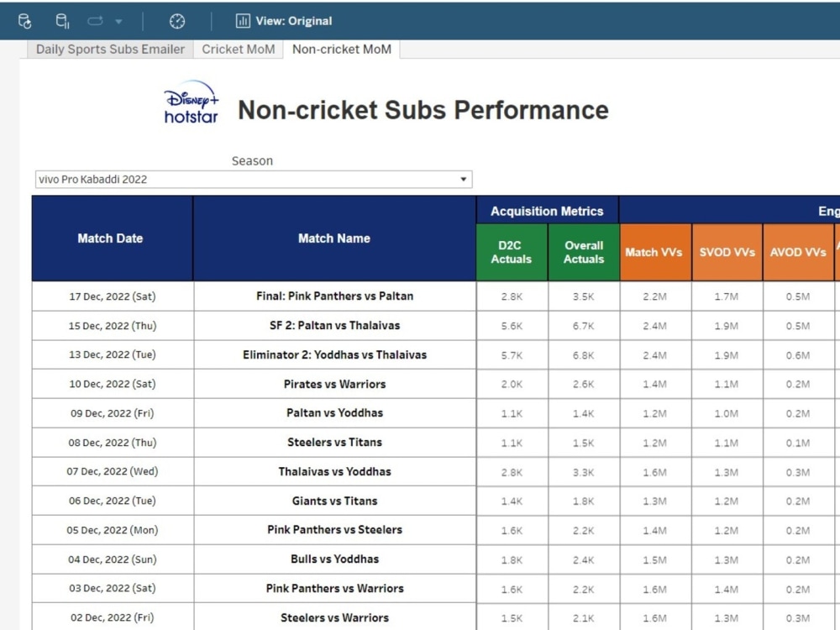Click the Refresh Data Source icon
The width and height of the screenshot is (840, 630).
[24, 22]
